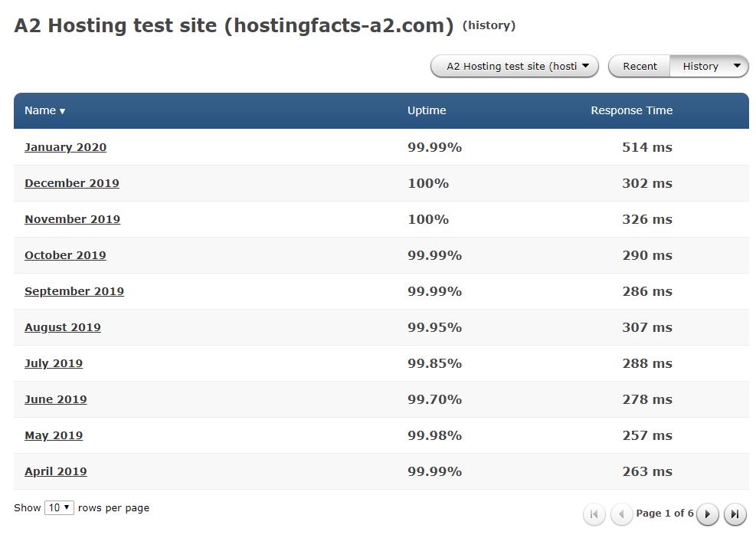The height and width of the screenshot is (535, 756).
Task: Click the A2 Hosting test site page title
Action: (x=234, y=25)
